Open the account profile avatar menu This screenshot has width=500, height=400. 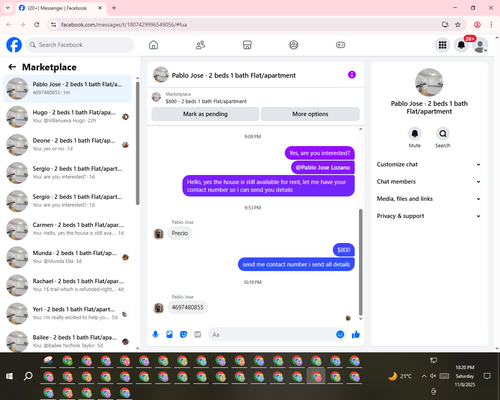point(480,45)
